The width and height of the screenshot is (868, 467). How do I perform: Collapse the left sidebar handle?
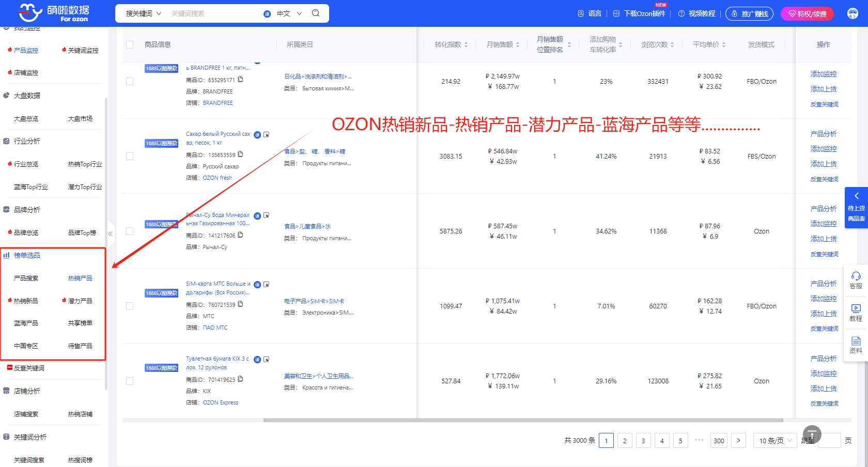pyautogui.click(x=111, y=234)
